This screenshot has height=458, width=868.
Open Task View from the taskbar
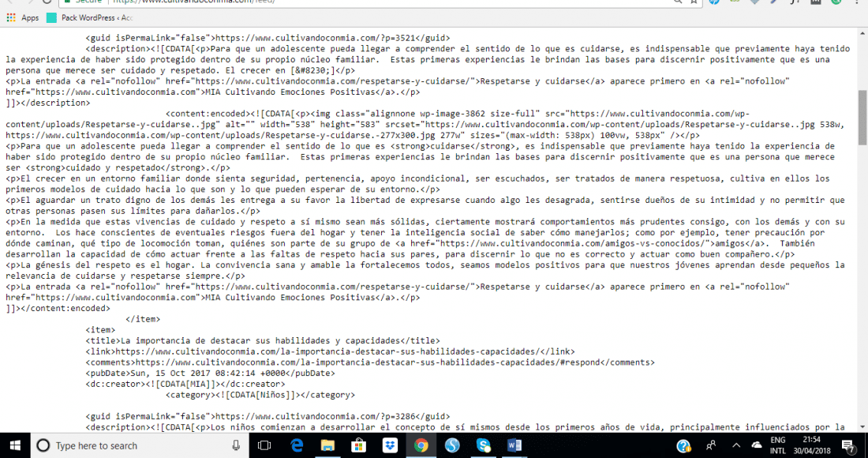tap(264, 445)
